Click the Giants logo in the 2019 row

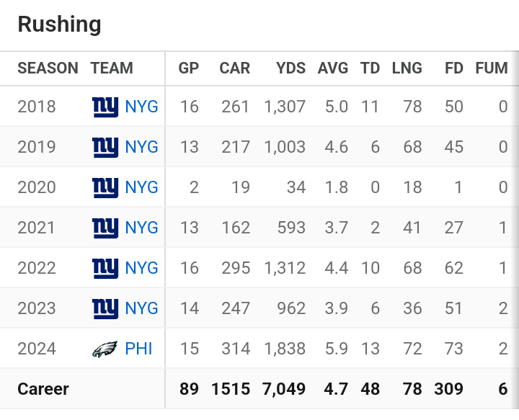pyautogui.click(x=105, y=147)
